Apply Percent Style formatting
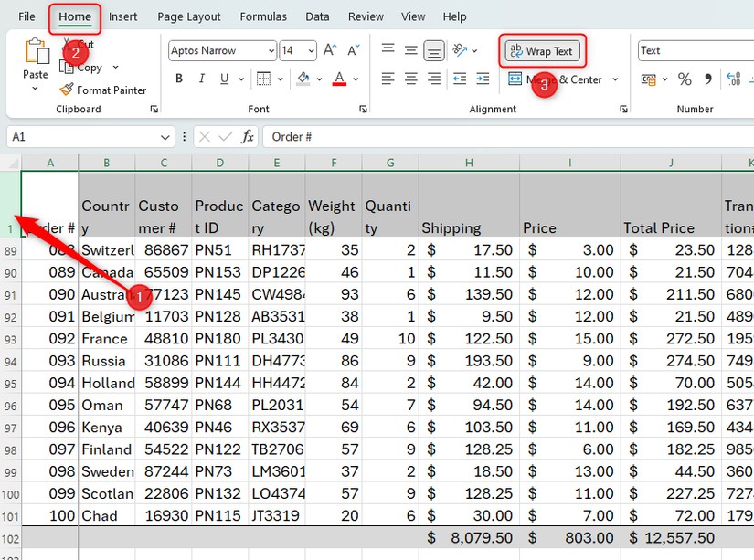Screen dimensions: 754x560 point(685,79)
